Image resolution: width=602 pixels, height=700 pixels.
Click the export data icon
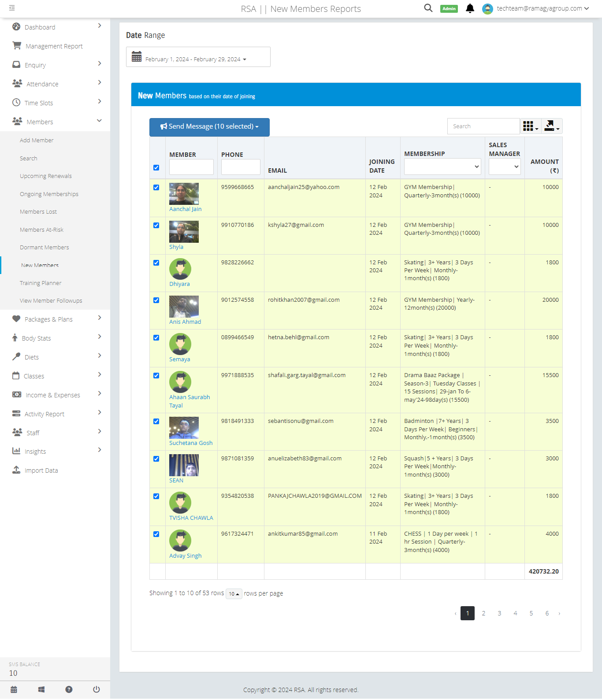click(551, 126)
